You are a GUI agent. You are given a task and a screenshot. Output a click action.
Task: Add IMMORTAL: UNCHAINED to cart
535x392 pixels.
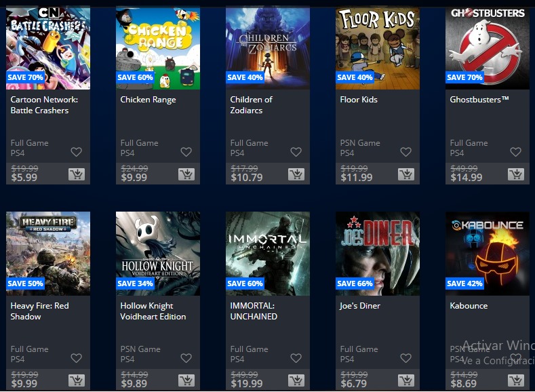tap(296, 380)
